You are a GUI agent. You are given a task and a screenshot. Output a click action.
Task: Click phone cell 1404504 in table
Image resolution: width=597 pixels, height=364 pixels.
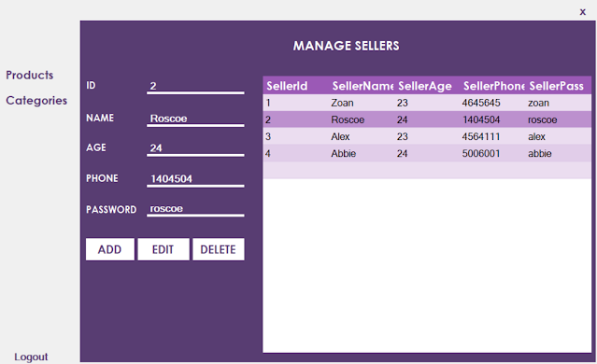pyautogui.click(x=493, y=119)
